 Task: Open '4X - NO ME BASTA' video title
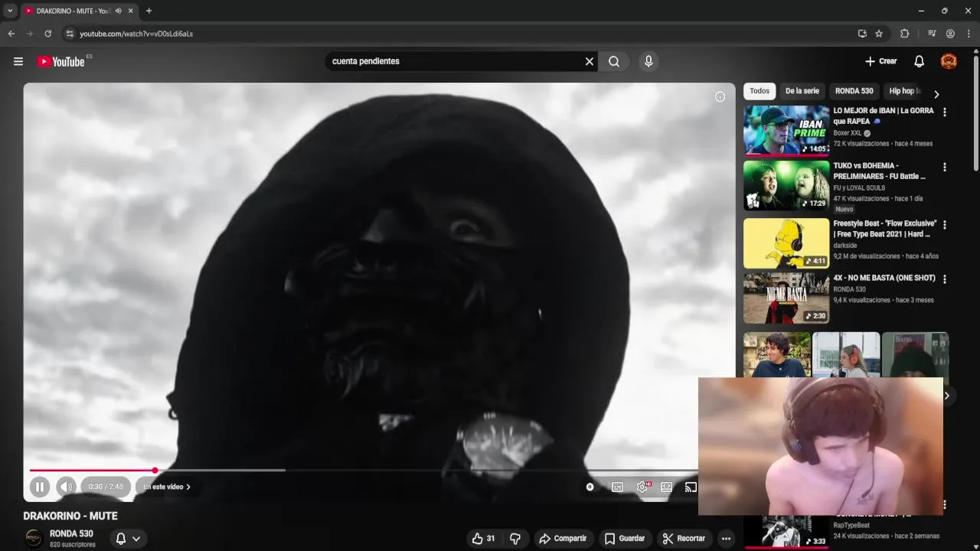884,279
